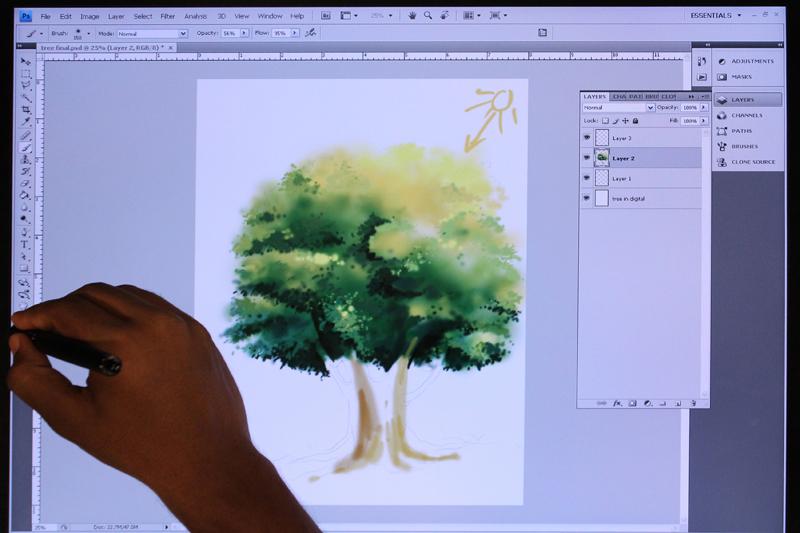Click the Airbrush icon in the options bar
The height and width of the screenshot is (533, 800).
(x=311, y=33)
